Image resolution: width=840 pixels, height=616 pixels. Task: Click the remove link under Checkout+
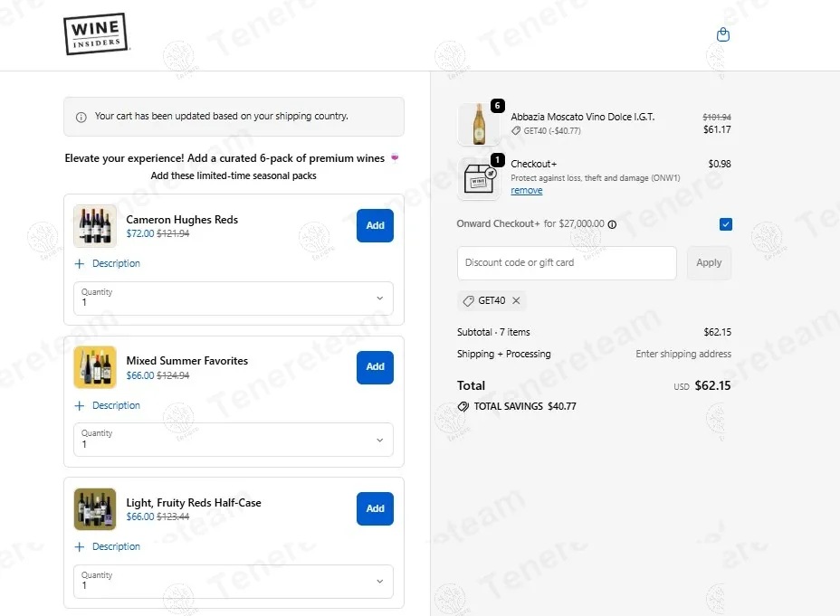[526, 191]
